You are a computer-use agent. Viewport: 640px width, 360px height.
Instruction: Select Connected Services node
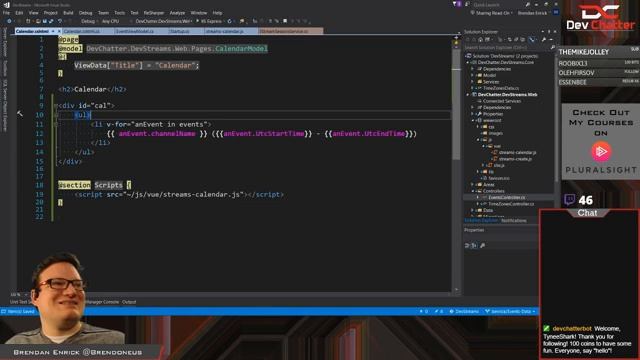click(x=502, y=101)
